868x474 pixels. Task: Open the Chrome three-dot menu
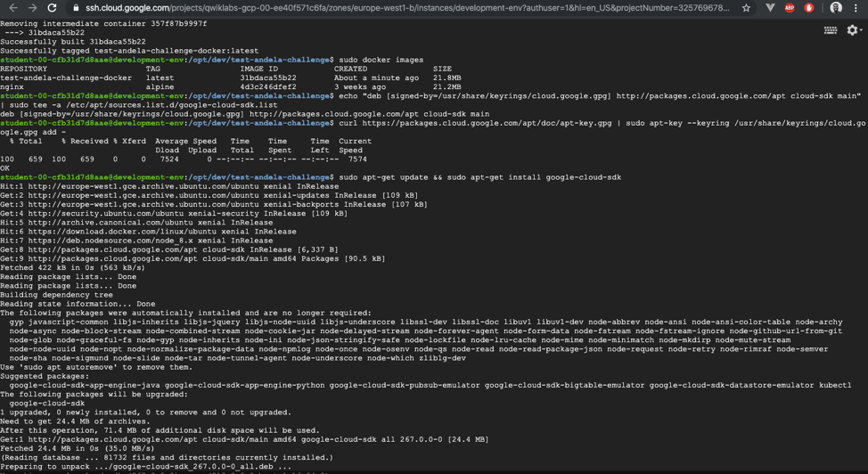856,8
